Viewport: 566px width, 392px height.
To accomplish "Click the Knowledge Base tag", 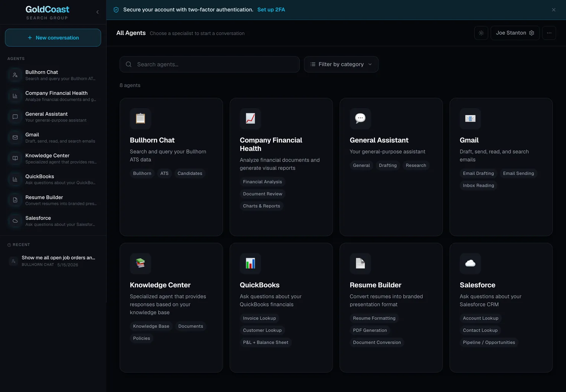I will 151,327.
